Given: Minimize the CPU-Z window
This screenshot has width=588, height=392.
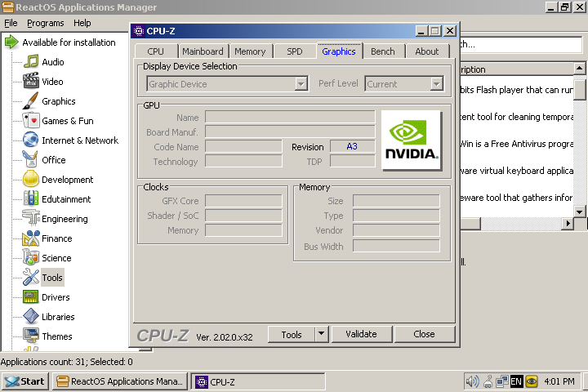Looking at the screenshot, I should click(x=421, y=31).
